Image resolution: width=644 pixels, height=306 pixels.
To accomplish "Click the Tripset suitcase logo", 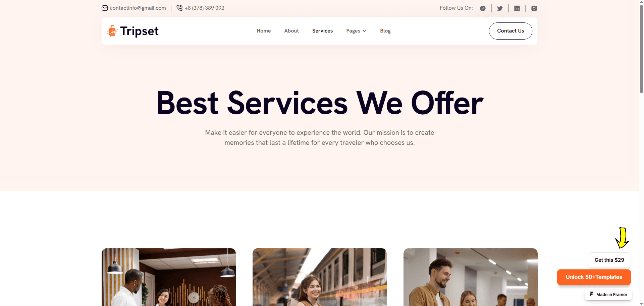I will point(112,31).
